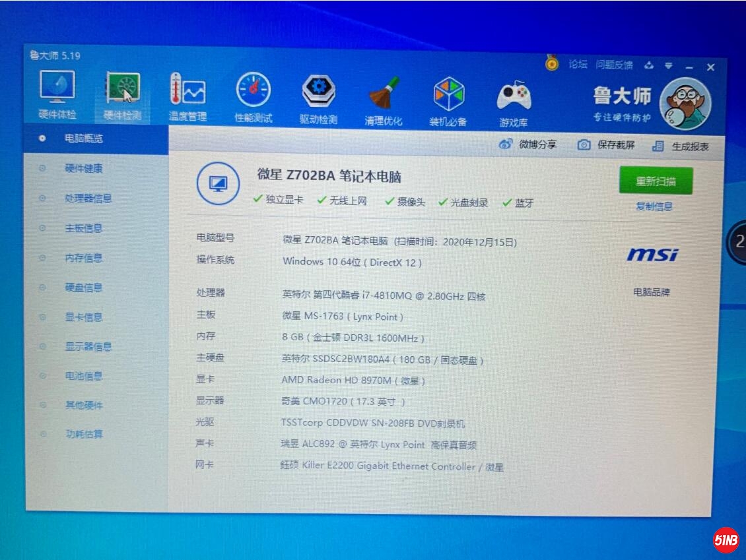Image resolution: width=746 pixels, height=560 pixels.
Task: Open the 硬件体检 hardware checkup icon
Action: [57, 94]
